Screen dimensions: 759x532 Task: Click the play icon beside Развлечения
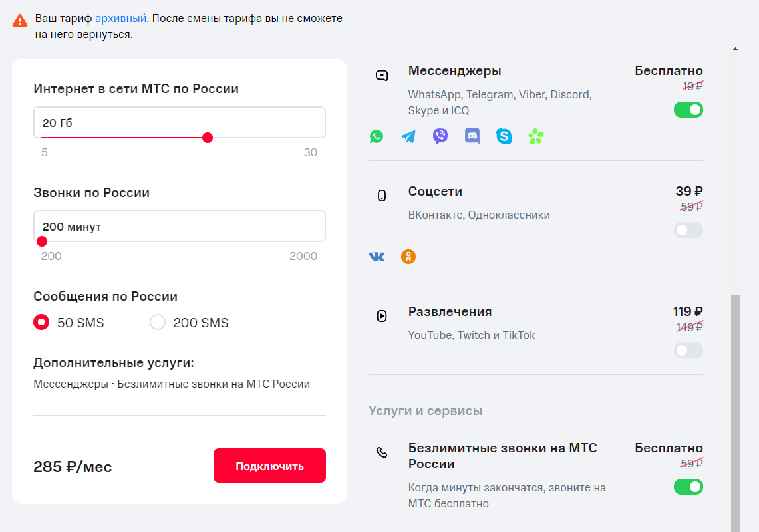[382, 316]
